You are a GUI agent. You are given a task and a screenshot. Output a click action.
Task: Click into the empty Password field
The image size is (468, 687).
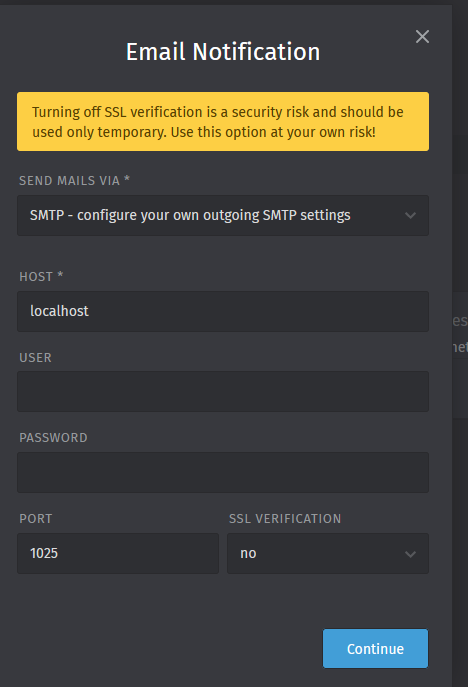point(223,472)
